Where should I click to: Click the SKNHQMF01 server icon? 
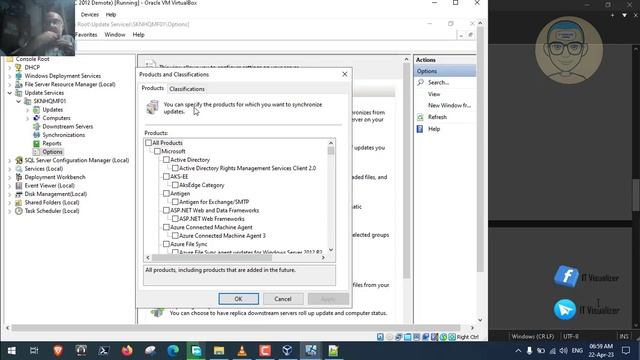(27, 101)
